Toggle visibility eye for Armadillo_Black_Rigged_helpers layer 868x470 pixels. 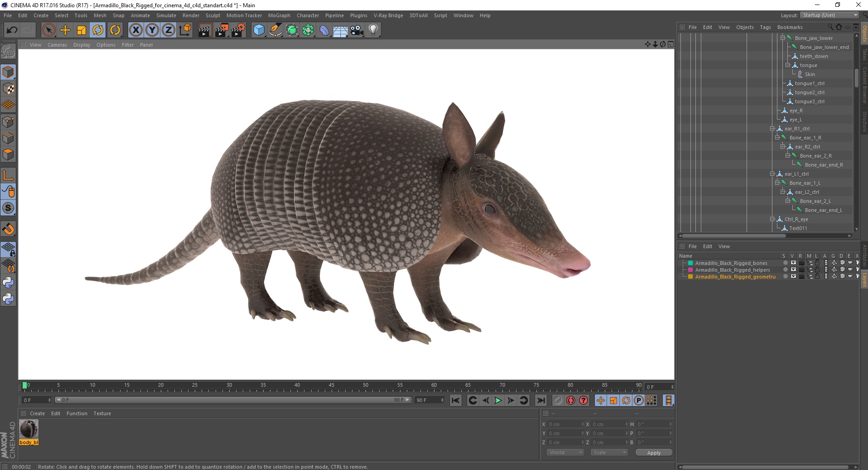[x=793, y=269]
